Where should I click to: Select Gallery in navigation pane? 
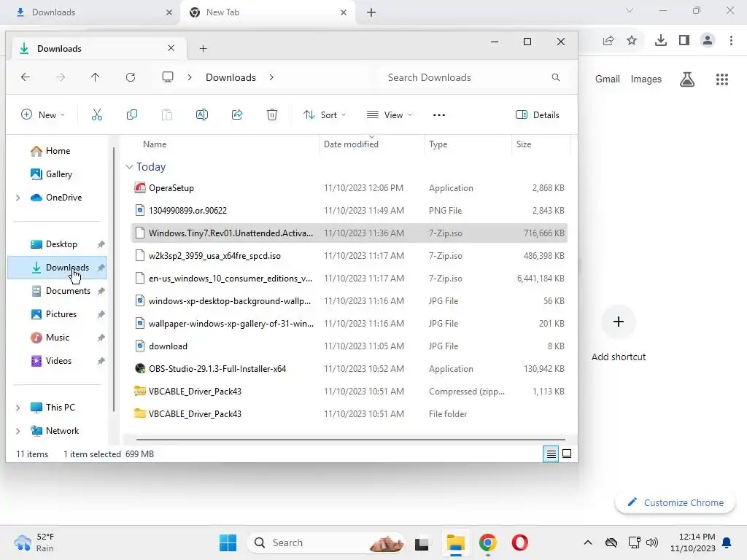[x=58, y=174]
